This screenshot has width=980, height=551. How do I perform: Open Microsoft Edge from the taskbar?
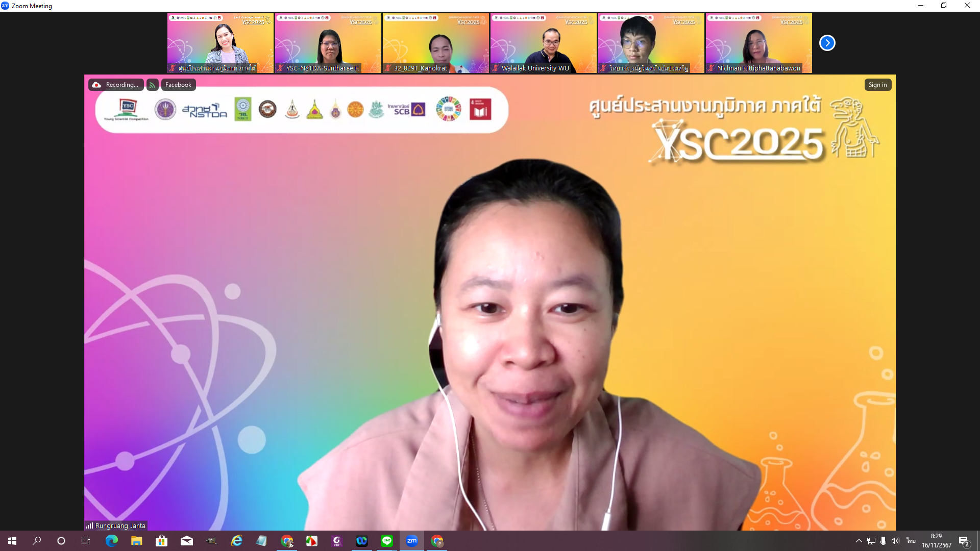click(111, 541)
